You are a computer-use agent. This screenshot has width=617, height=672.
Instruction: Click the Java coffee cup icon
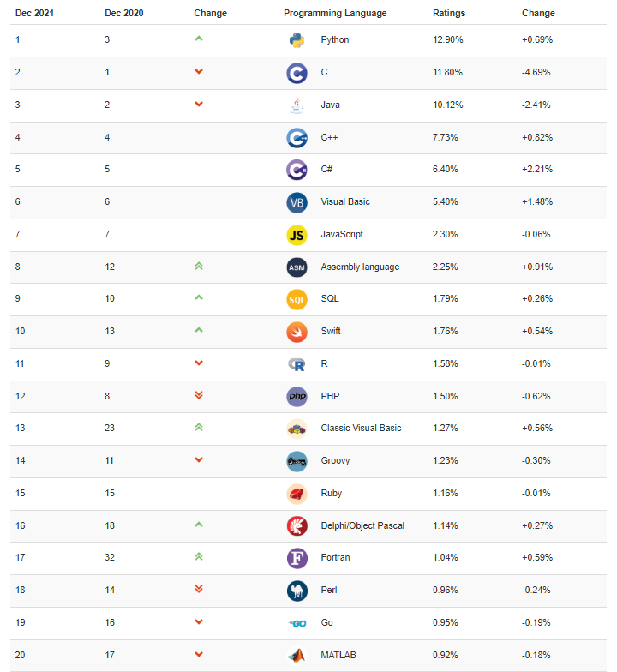[297, 105]
